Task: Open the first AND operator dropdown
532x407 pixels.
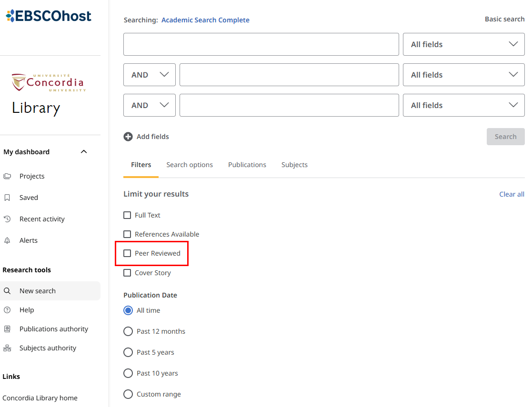Action: [149, 75]
